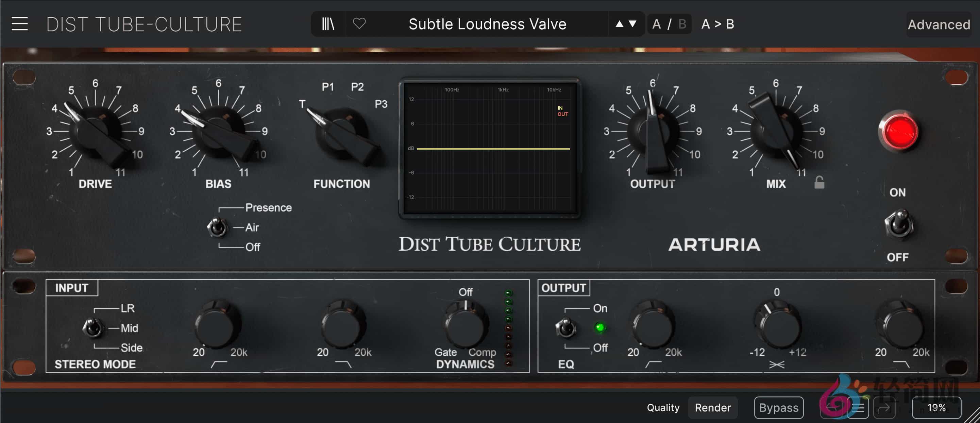This screenshot has width=980, height=423.
Task: Click the Bypass button
Action: [x=778, y=408]
